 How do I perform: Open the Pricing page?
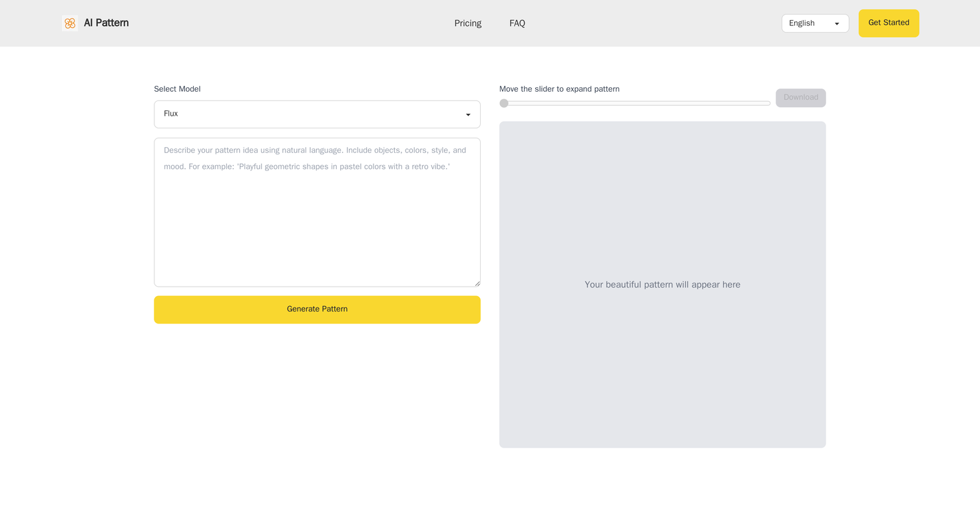(467, 23)
